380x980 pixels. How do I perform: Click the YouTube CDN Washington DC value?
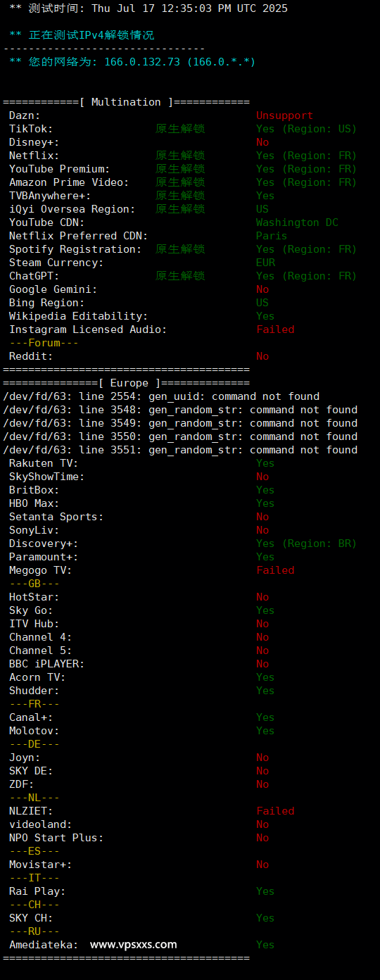click(x=297, y=222)
